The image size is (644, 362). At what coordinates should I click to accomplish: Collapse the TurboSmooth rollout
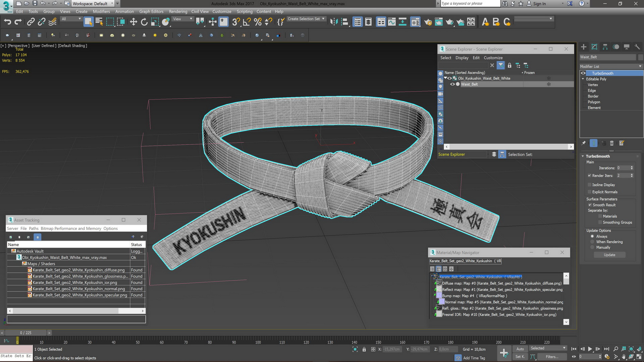click(583, 156)
